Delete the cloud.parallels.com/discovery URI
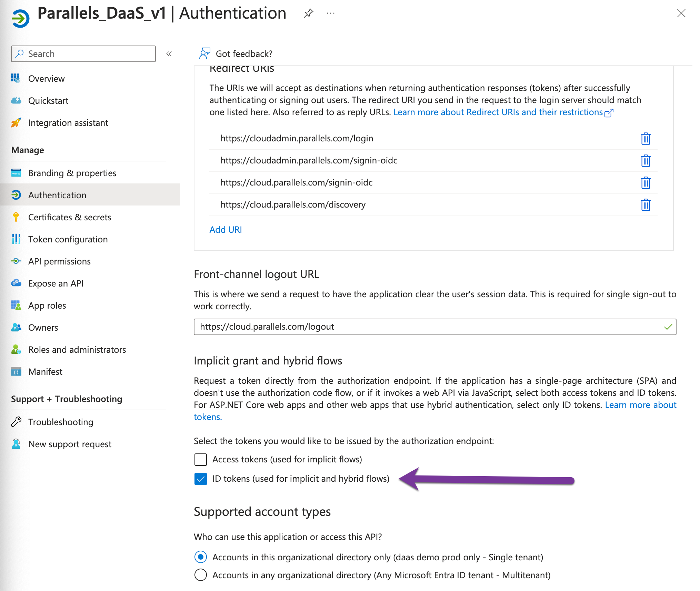Image resolution: width=700 pixels, height=591 pixels. coord(645,205)
